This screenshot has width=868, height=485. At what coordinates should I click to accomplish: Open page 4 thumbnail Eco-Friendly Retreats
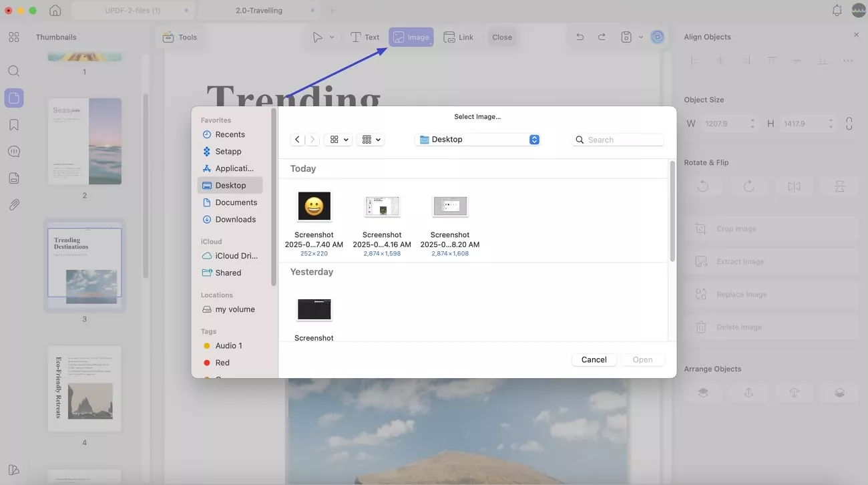[x=84, y=389]
